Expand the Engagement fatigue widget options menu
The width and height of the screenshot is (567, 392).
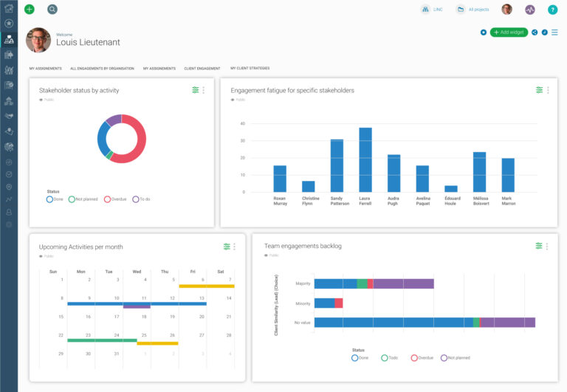point(548,90)
